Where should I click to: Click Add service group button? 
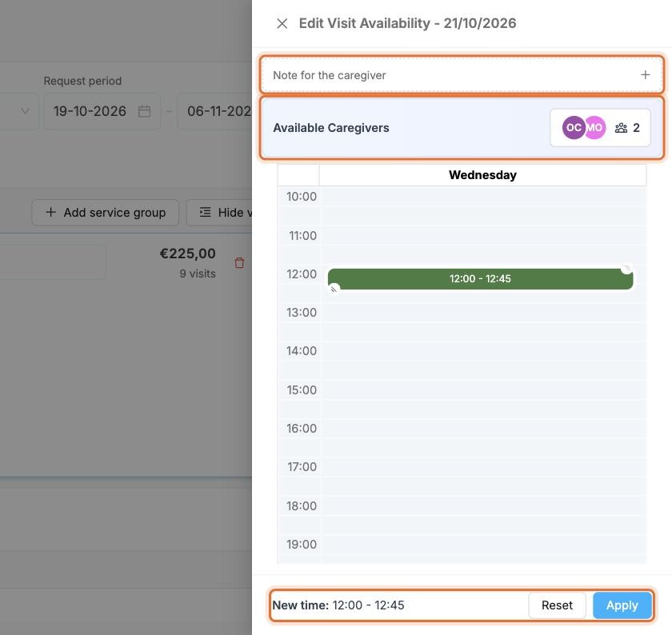[105, 213]
